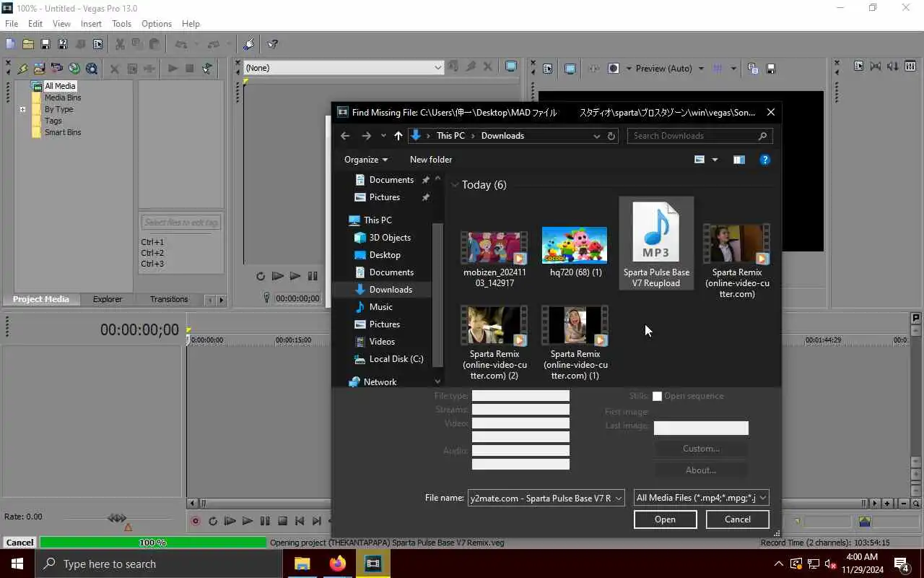This screenshot has height=578, width=924.
Task: Open the Options menu
Action: click(x=157, y=24)
